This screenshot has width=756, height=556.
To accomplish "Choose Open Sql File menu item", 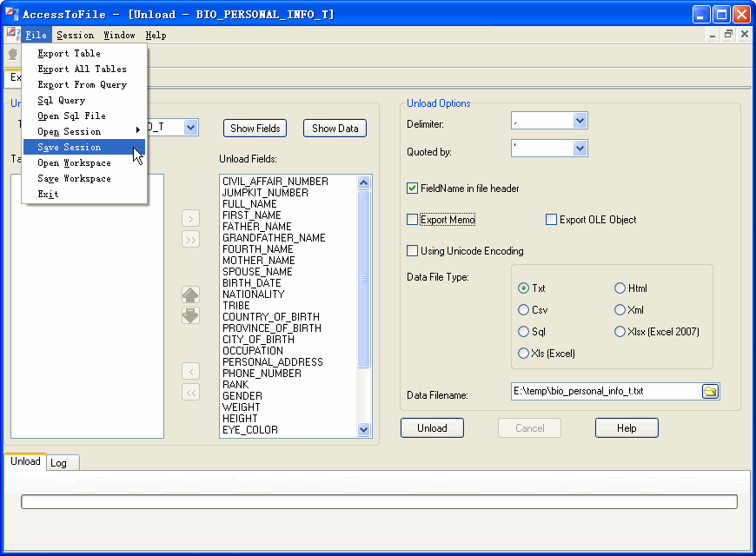I will (84, 116).
